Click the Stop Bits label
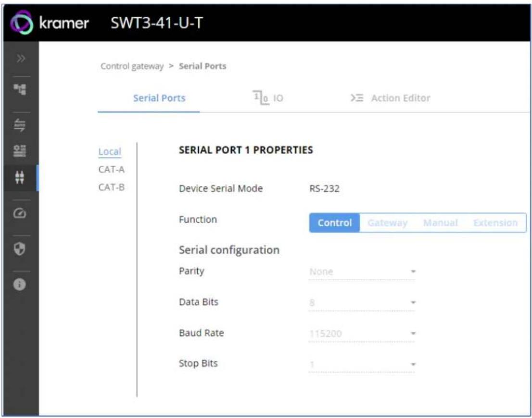 (198, 364)
